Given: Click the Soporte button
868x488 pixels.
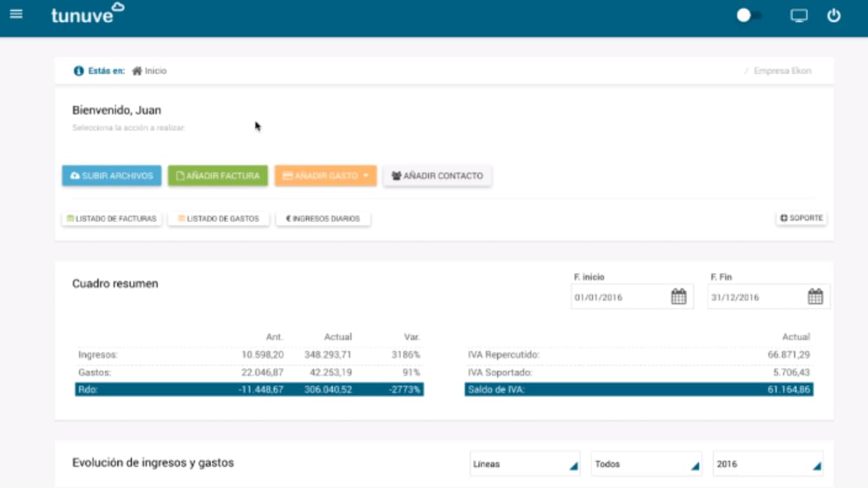Looking at the screenshot, I should (801, 218).
